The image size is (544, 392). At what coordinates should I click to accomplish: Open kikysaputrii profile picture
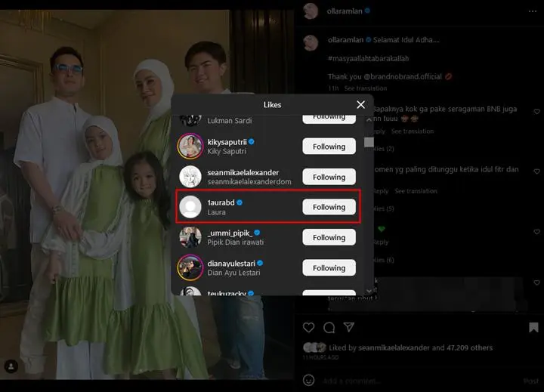[190, 147]
